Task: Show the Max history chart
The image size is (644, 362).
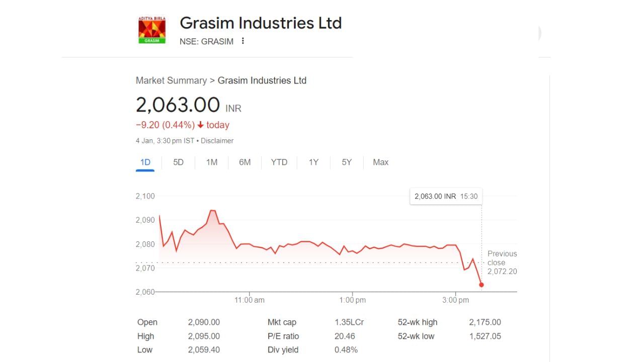Action: 380,162
